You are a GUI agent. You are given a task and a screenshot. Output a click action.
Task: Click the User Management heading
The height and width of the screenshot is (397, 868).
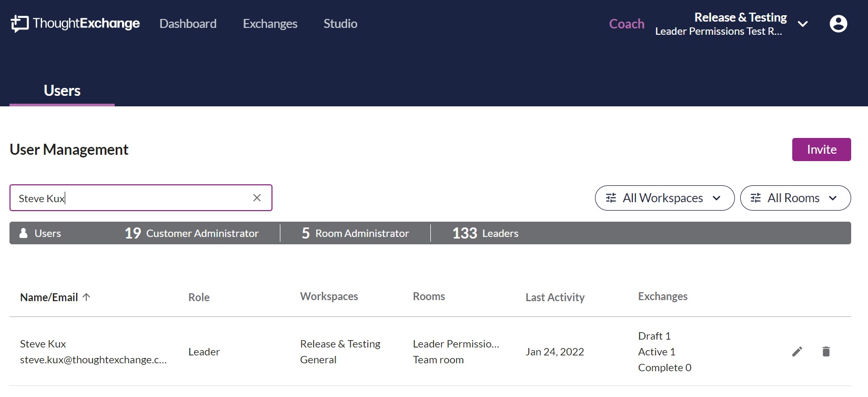pyautogui.click(x=69, y=150)
